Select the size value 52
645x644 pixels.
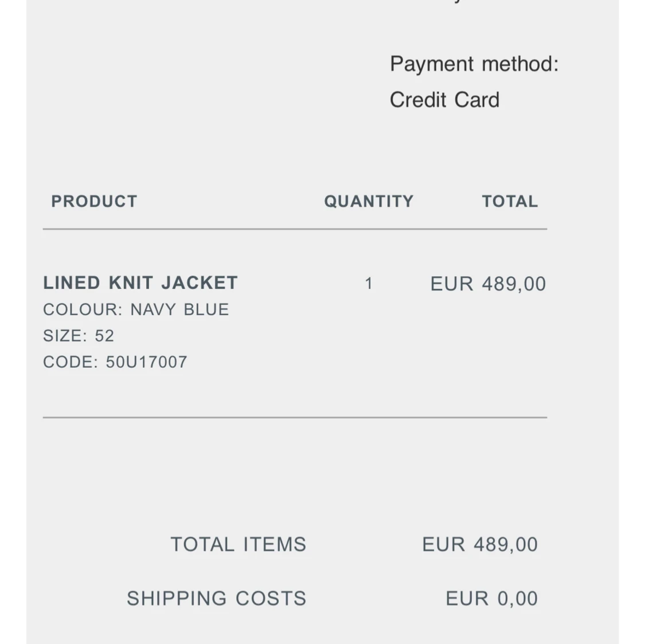(x=104, y=336)
